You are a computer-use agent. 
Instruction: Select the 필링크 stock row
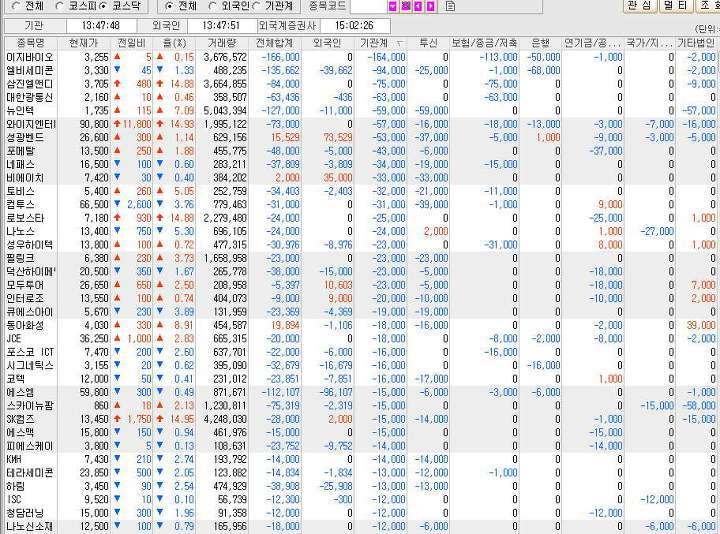pos(360,258)
